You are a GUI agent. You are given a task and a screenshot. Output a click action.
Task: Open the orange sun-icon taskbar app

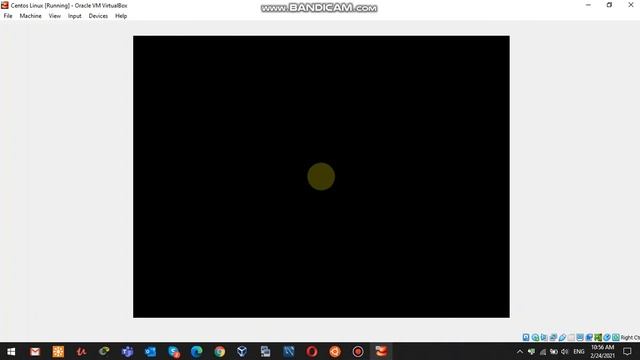pyautogui.click(x=58, y=351)
